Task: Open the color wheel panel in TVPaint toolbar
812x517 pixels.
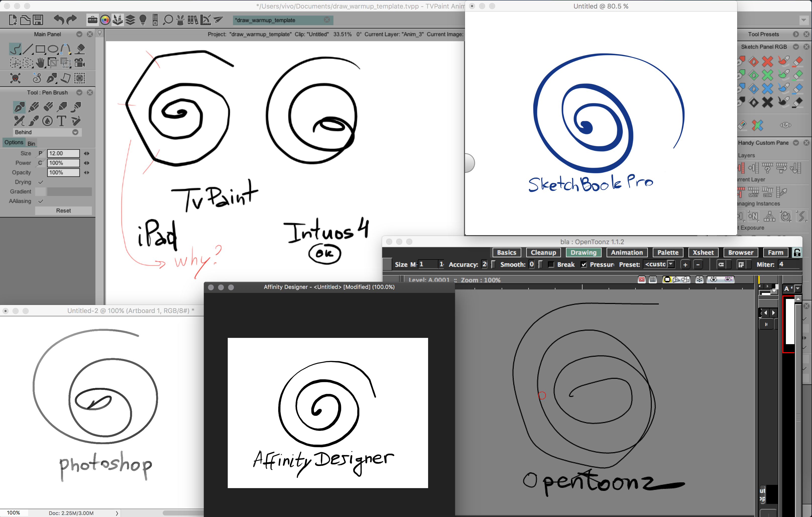Action: pos(105,20)
